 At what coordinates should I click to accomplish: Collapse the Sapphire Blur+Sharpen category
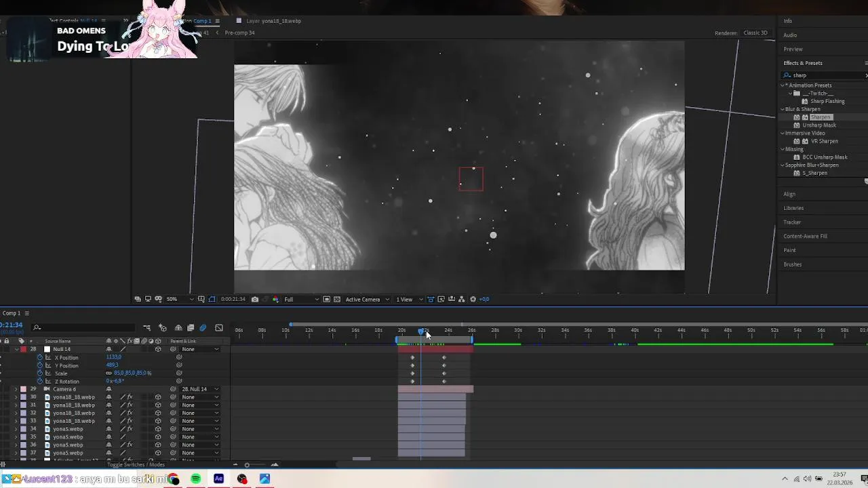(x=783, y=165)
